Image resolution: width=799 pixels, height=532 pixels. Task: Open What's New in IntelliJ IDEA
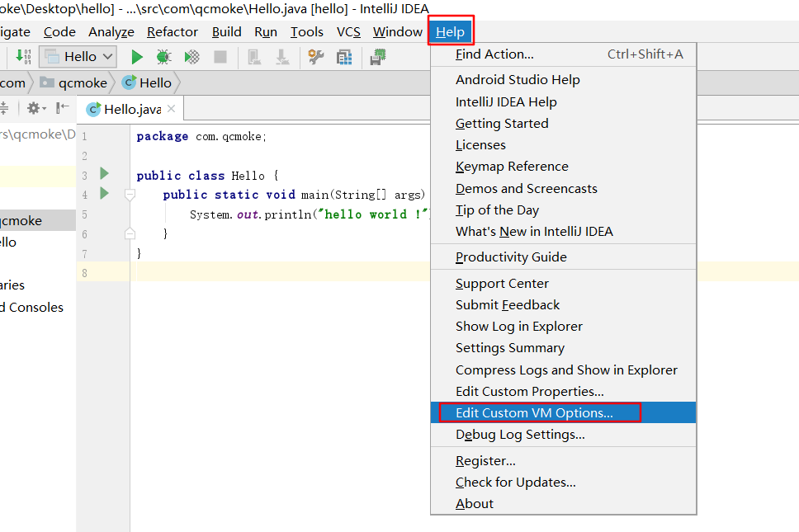564,231
